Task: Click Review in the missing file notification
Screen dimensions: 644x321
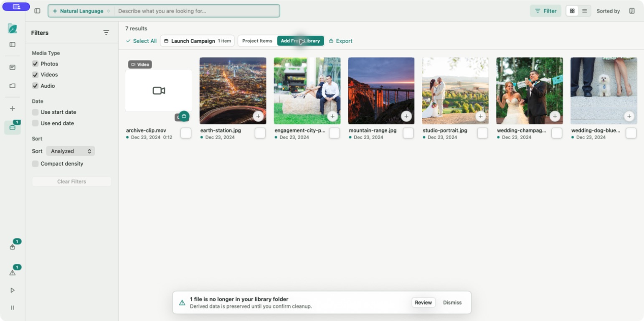Action: click(x=423, y=303)
